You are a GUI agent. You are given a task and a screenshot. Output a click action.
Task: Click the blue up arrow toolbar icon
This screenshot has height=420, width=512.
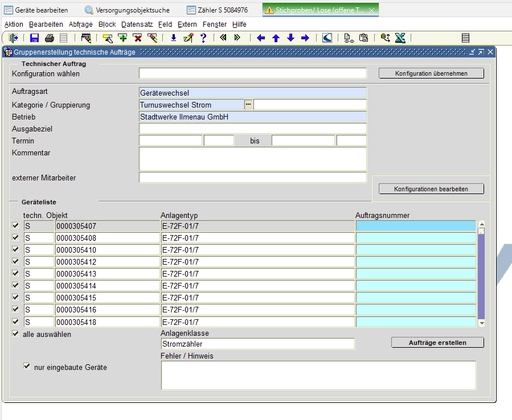[x=276, y=38]
